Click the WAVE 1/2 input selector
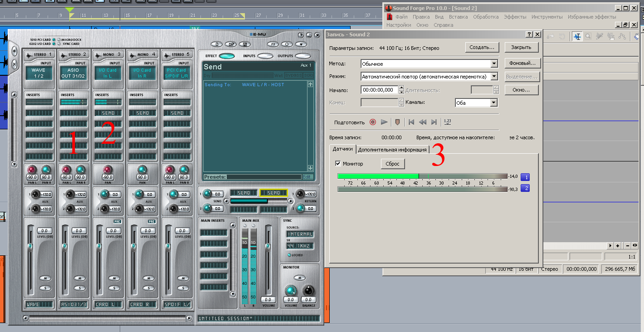 (39, 73)
